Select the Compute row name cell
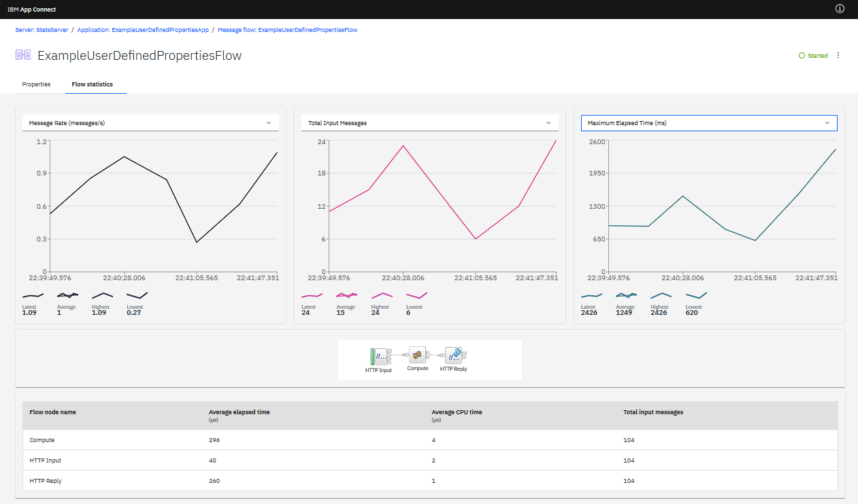The height and width of the screenshot is (504, 858). coord(42,440)
